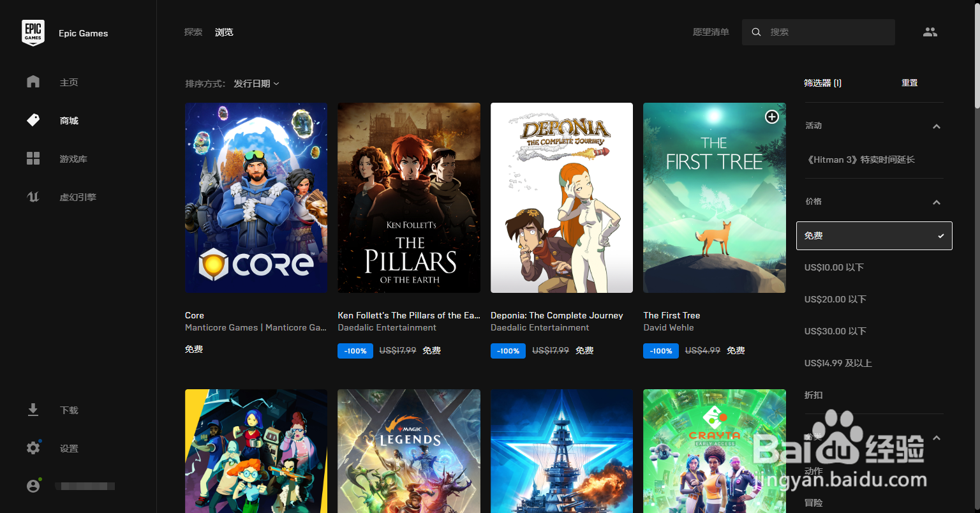Open the 主页 home icon
Image resolution: width=980 pixels, height=513 pixels.
33,82
